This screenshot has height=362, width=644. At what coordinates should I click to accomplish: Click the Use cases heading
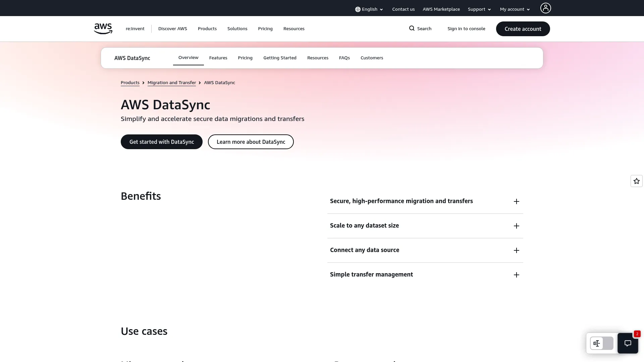(x=144, y=331)
